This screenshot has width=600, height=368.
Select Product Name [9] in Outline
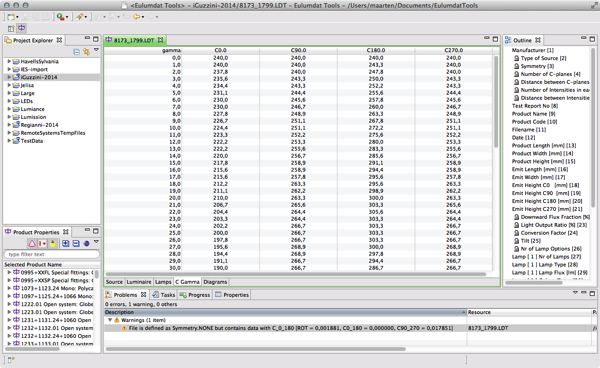[x=533, y=114]
